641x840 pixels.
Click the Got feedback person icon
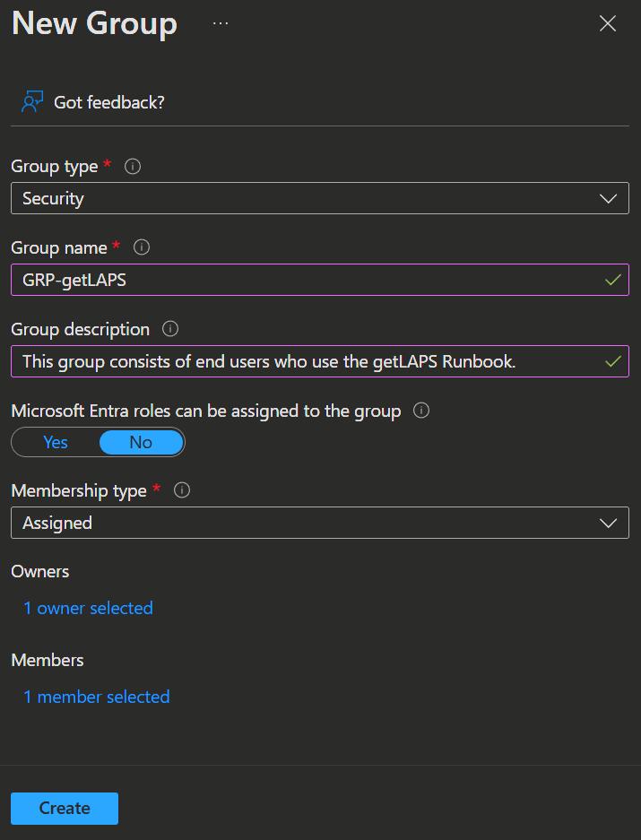click(x=32, y=102)
